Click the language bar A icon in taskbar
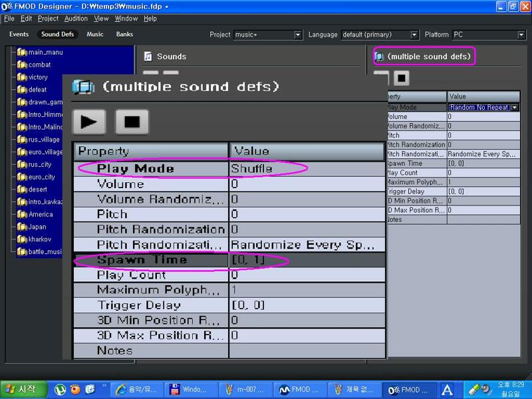532x399 pixels. click(x=447, y=390)
